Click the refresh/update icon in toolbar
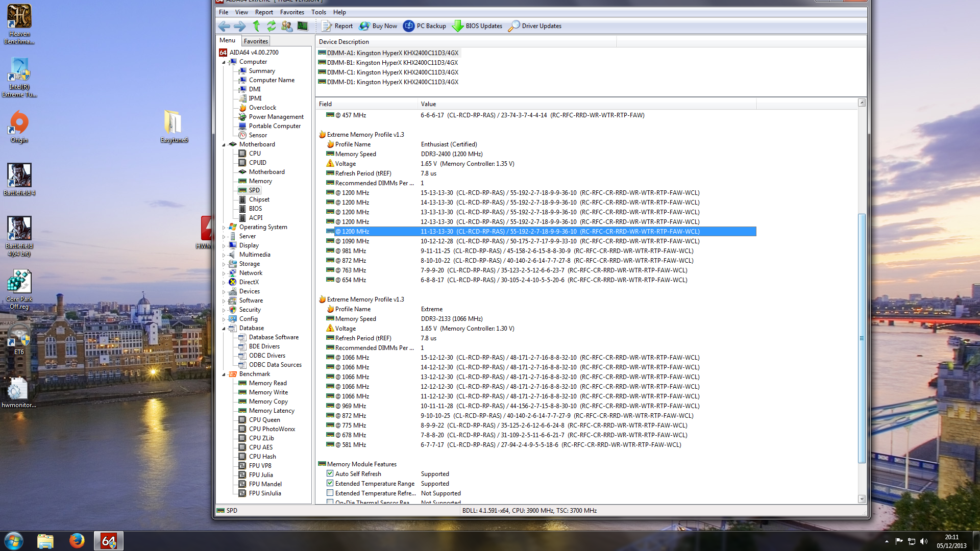The image size is (980, 551). [x=271, y=26]
